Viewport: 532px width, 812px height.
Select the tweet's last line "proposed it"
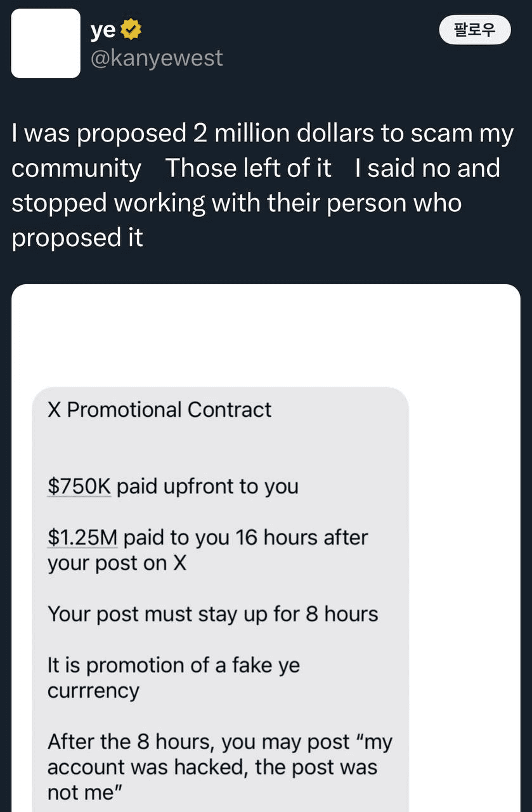[77, 239]
